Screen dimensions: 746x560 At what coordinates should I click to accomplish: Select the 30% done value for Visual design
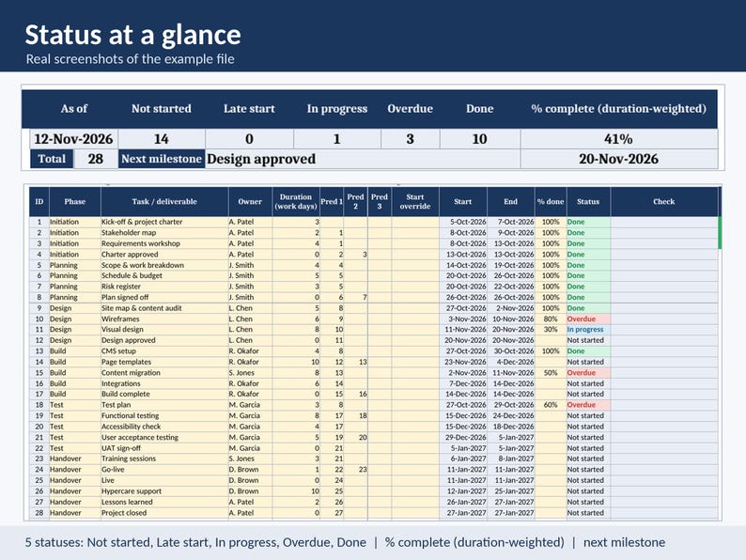(551, 329)
